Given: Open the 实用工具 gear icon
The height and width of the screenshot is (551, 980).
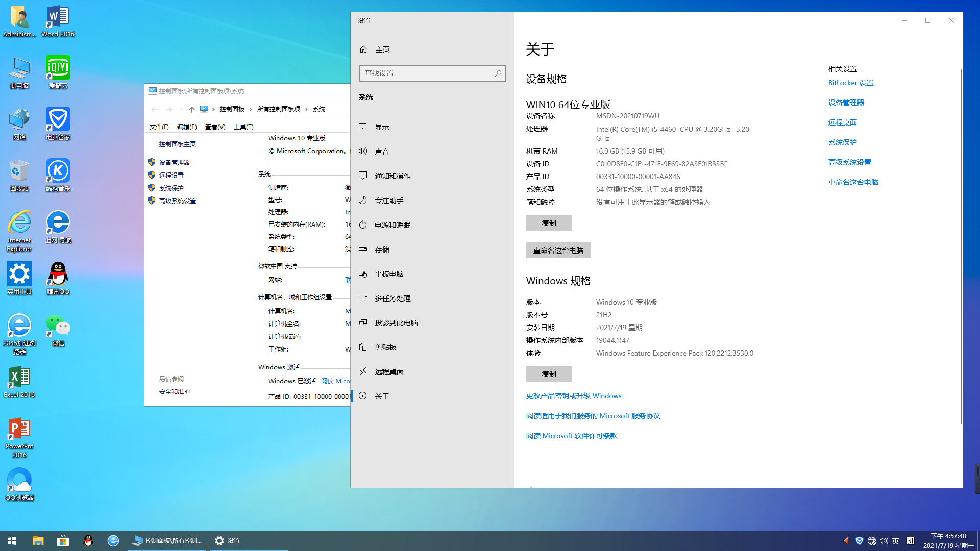Looking at the screenshot, I should click(x=19, y=279).
